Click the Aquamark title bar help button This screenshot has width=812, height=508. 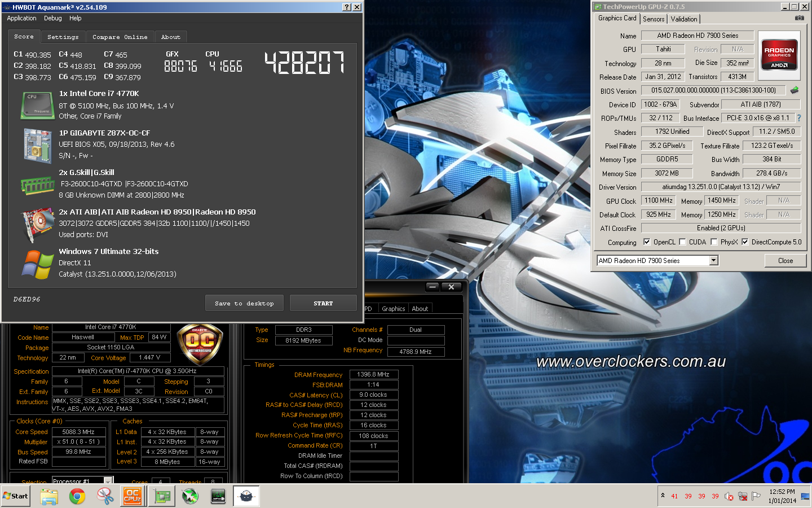coord(347,7)
